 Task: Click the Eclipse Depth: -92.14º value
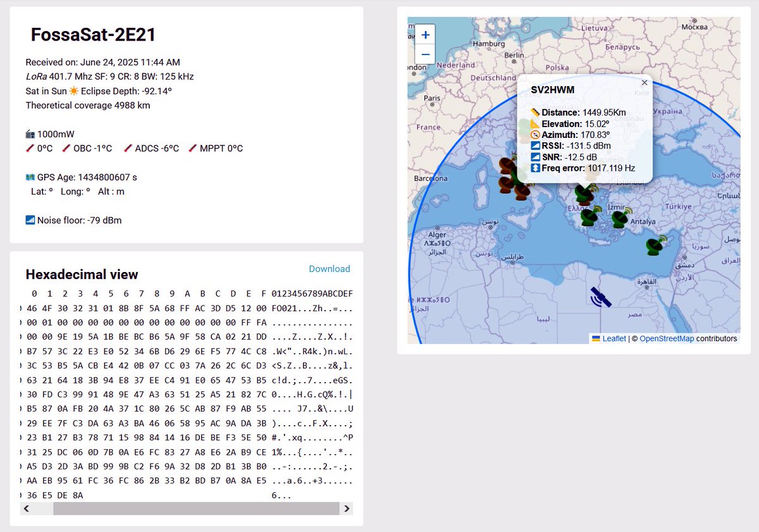click(126, 91)
